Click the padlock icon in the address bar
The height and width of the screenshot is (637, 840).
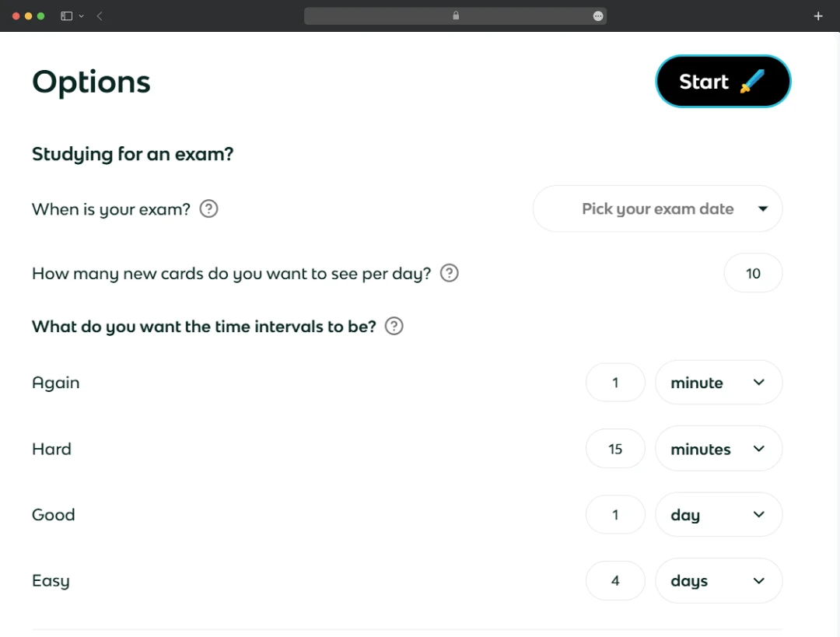click(x=456, y=16)
